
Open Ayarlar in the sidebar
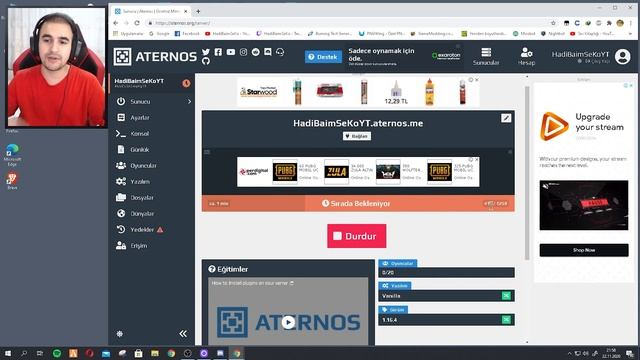[140, 118]
